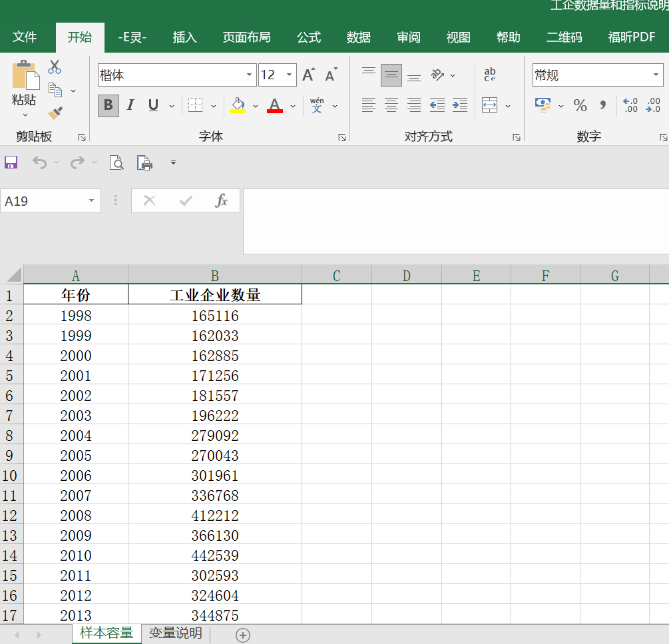Toggle the Middle Align button

pyautogui.click(x=391, y=75)
